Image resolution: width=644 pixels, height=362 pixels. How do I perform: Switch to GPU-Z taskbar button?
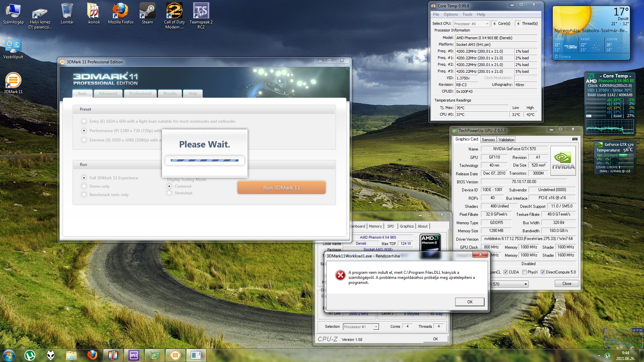click(155, 355)
